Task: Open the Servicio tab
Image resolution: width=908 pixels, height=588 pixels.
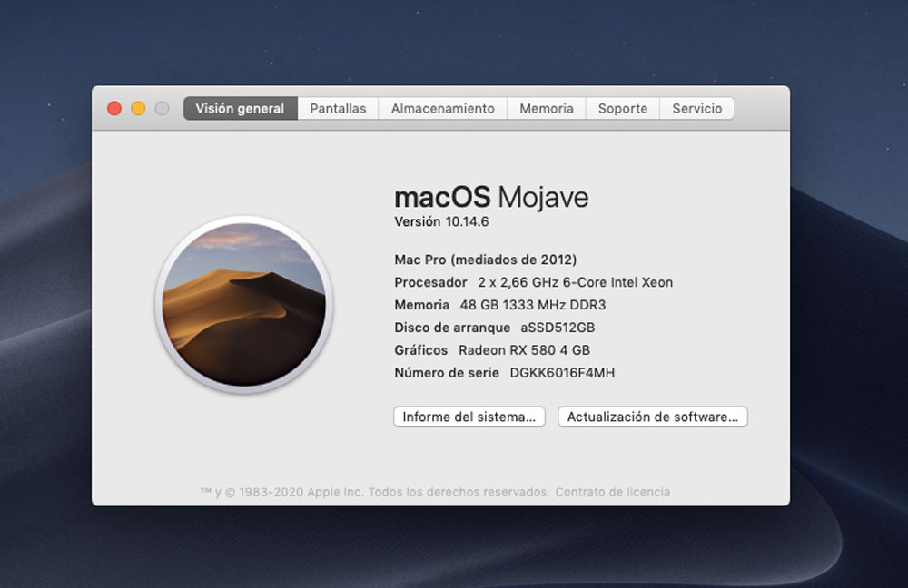Action: pyautogui.click(x=696, y=109)
